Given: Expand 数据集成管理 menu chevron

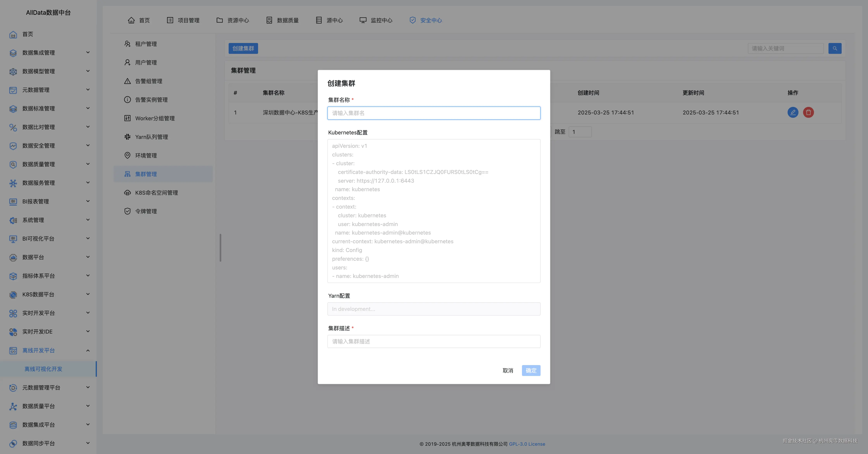Looking at the screenshot, I should tap(88, 52).
